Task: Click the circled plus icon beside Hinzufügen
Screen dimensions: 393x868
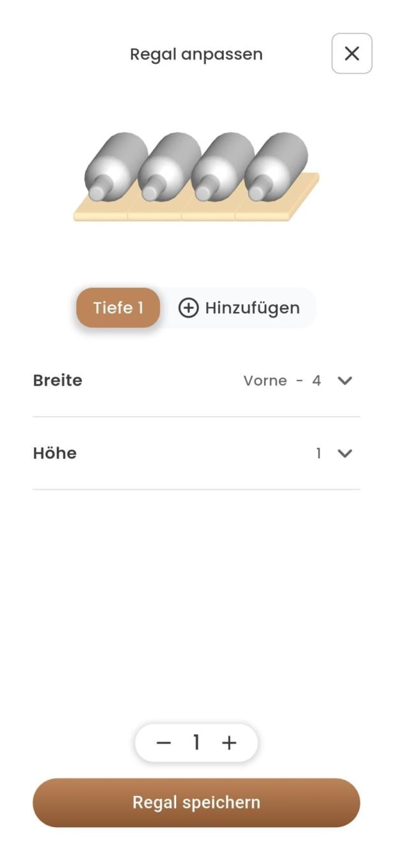Action: pyautogui.click(x=188, y=308)
